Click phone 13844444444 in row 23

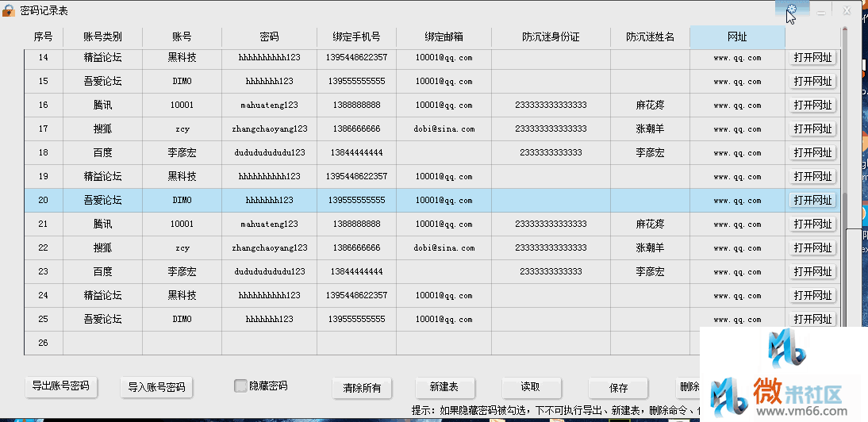click(x=356, y=271)
